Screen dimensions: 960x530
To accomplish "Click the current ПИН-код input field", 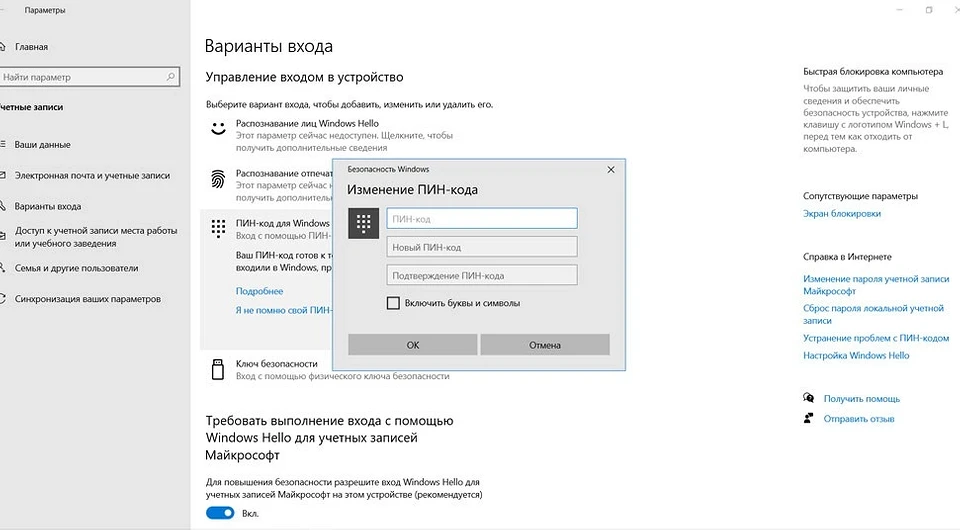I will pyautogui.click(x=481, y=218).
